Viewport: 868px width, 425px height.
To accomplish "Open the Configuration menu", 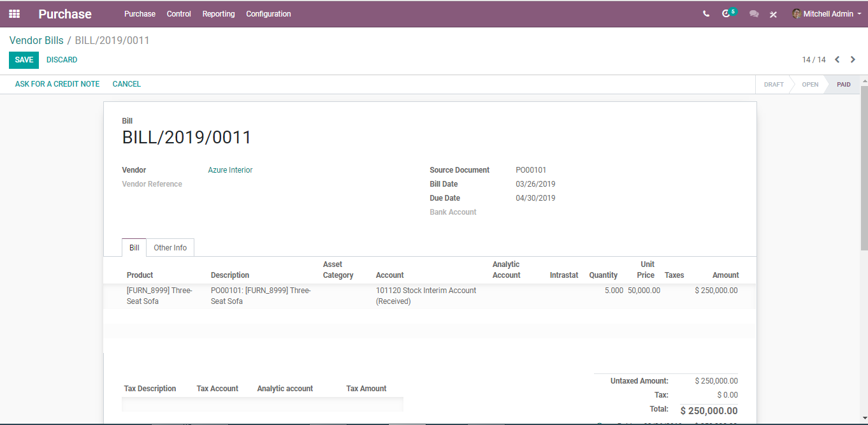I will point(268,13).
